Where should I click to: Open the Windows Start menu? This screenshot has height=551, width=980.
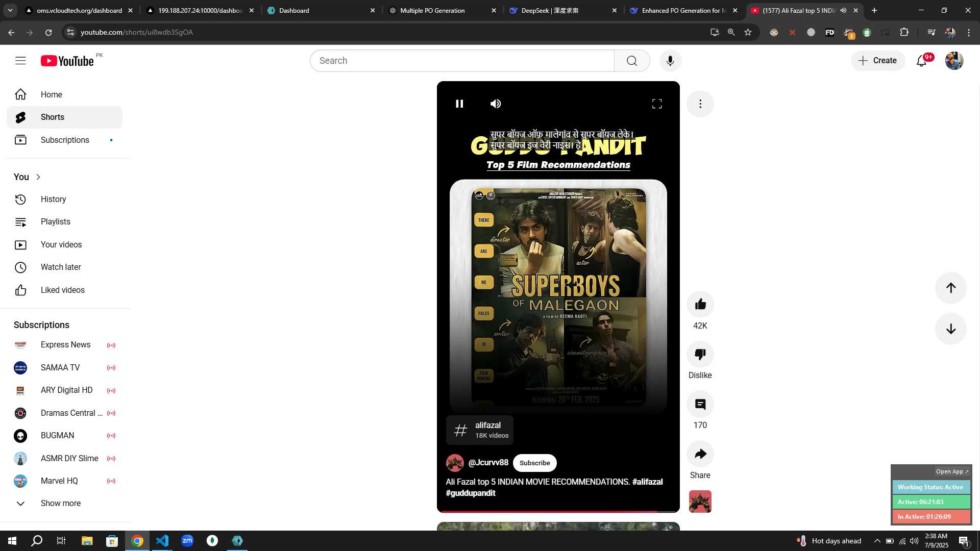click(x=12, y=541)
